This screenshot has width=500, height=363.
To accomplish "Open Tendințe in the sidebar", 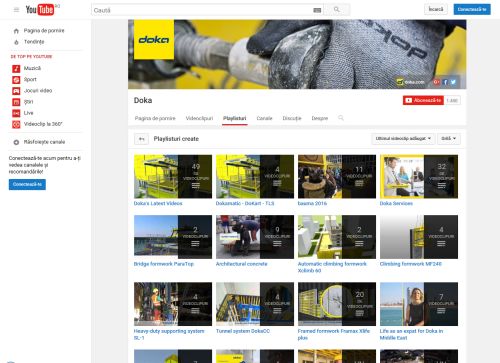I will 34,42.
